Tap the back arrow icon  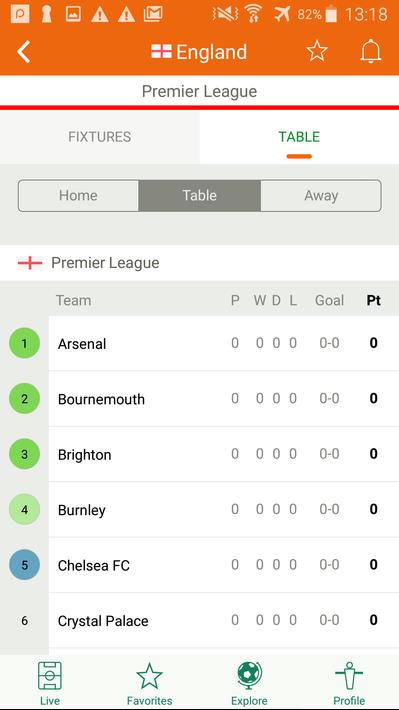coord(24,52)
